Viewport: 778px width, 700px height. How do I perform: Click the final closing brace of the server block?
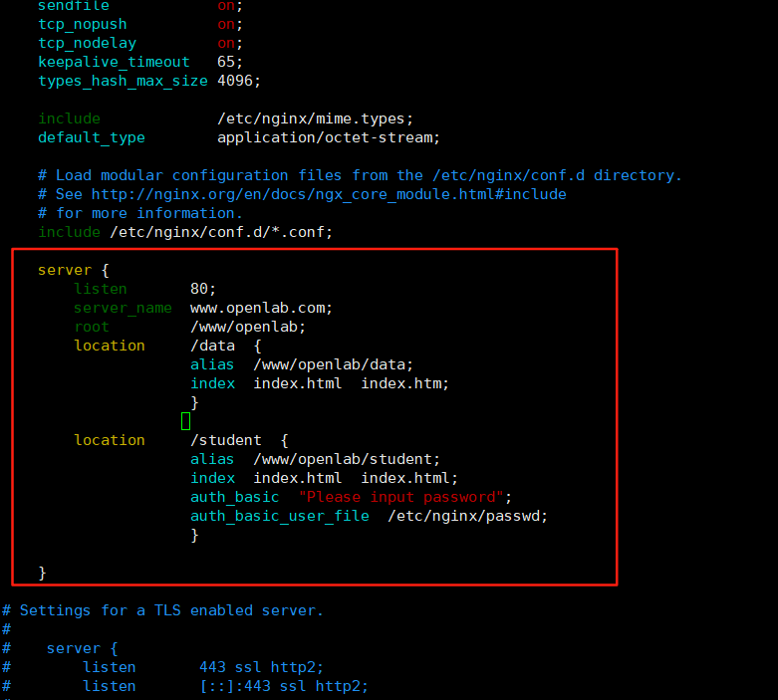pyautogui.click(x=42, y=573)
